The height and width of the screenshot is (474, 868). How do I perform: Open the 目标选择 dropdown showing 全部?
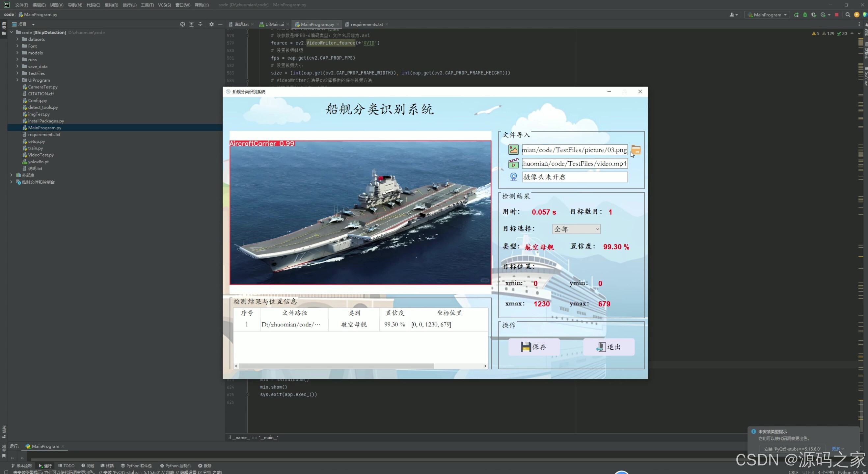coord(576,229)
